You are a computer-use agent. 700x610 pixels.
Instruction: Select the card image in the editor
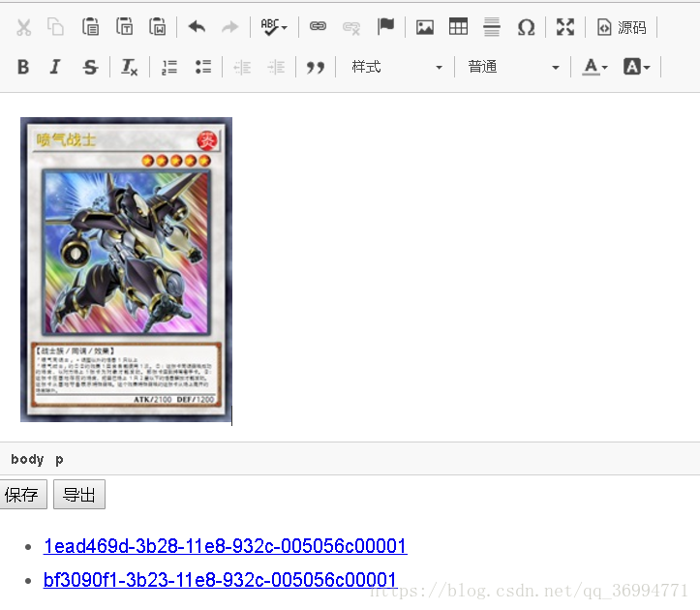point(126,269)
